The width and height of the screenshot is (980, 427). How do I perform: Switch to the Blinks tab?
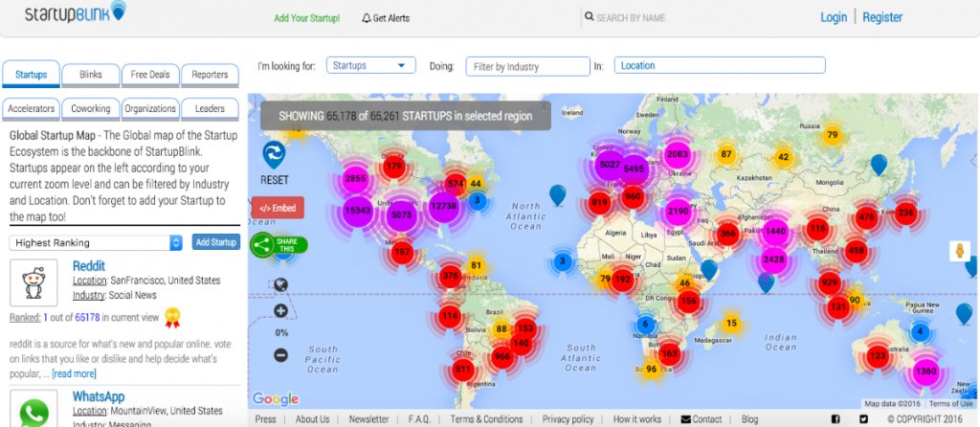pos(91,75)
